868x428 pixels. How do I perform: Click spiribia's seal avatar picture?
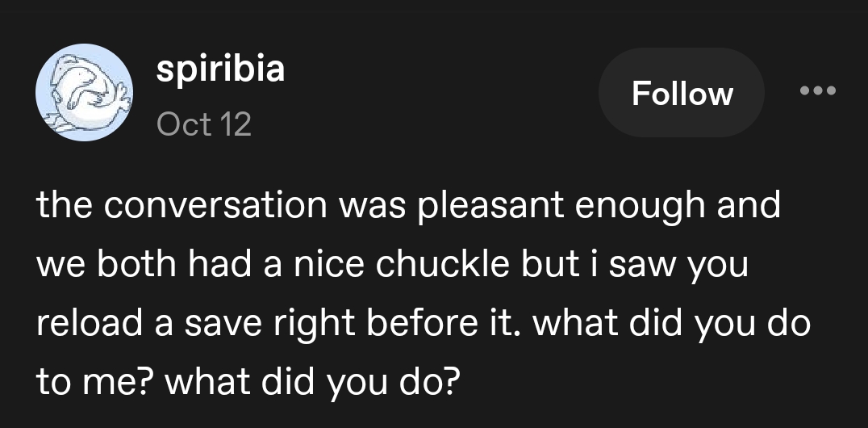point(84,94)
